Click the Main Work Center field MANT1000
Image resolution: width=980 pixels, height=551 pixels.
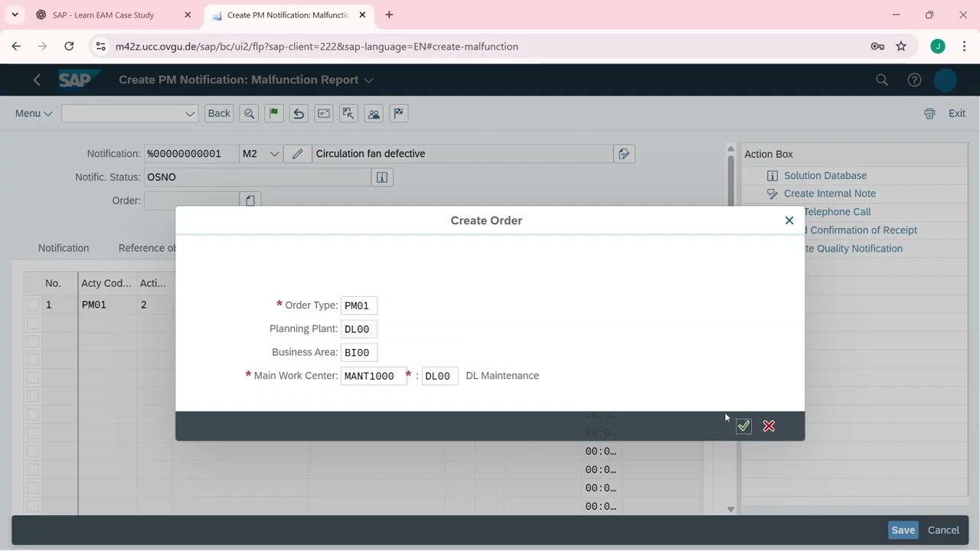[x=374, y=376]
